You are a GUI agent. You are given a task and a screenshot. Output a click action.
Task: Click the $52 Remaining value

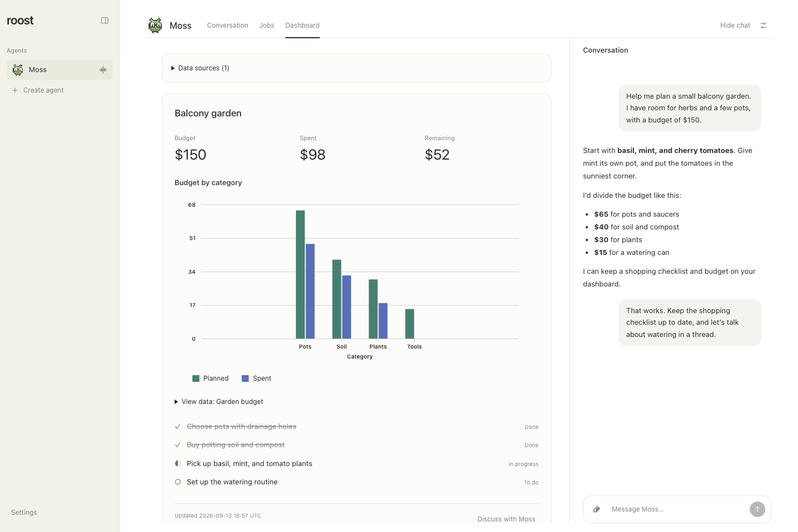click(x=437, y=155)
